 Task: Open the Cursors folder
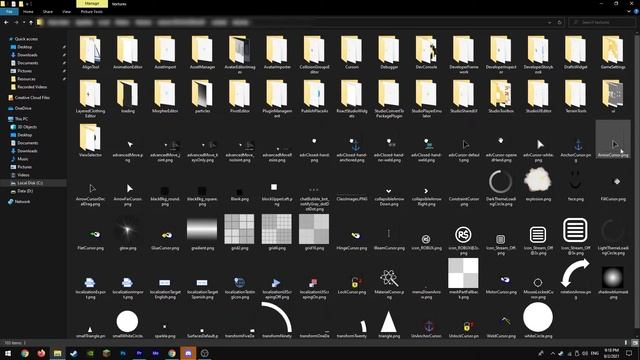[351, 52]
